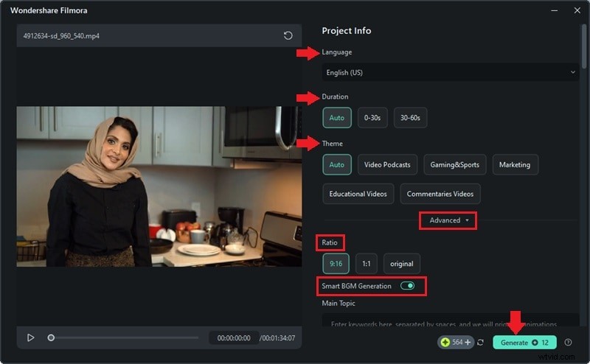Close the Wondershare Filmora dialog

point(577,10)
